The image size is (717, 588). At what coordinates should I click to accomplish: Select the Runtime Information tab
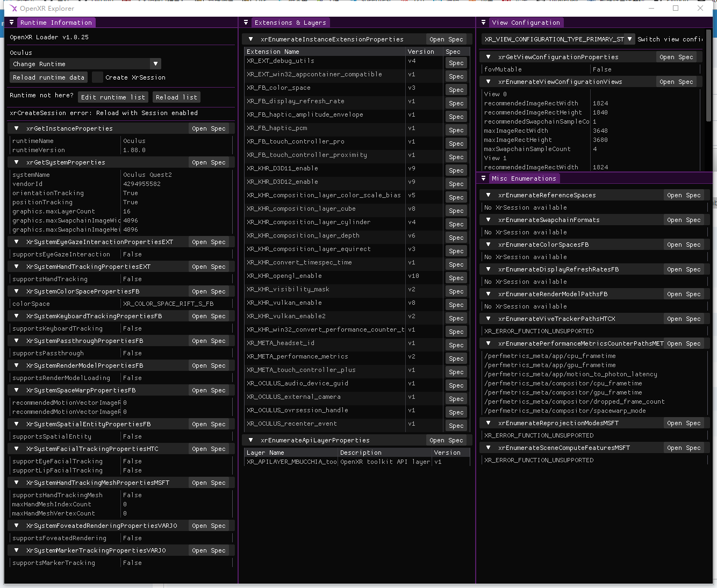(x=56, y=23)
